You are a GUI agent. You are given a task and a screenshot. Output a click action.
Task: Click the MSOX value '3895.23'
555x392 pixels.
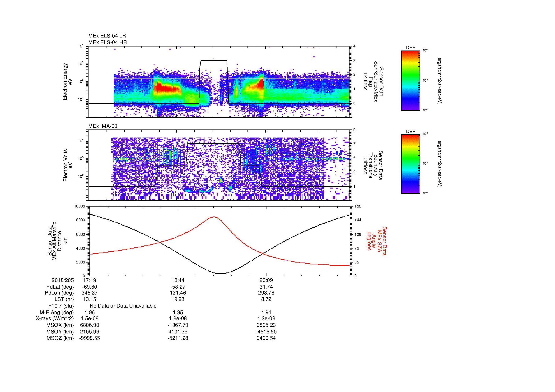[x=266, y=325]
